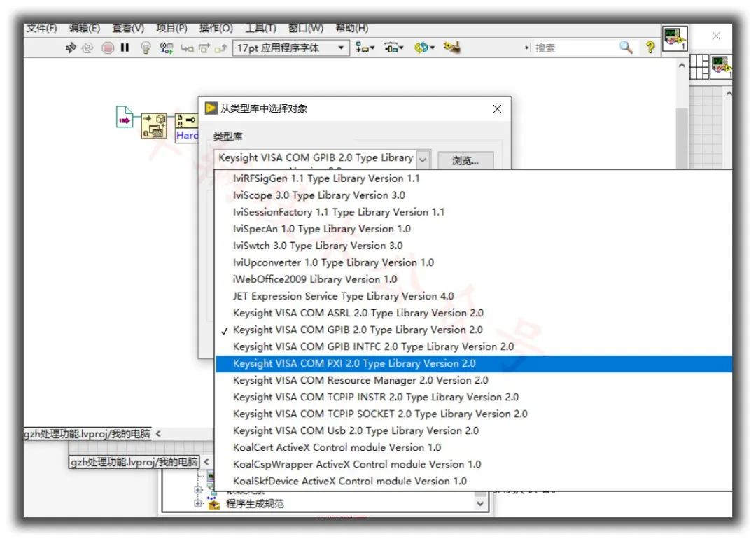Expand the 程序生成规范 tree node
Screen dimensions: 756x541
click(197, 503)
